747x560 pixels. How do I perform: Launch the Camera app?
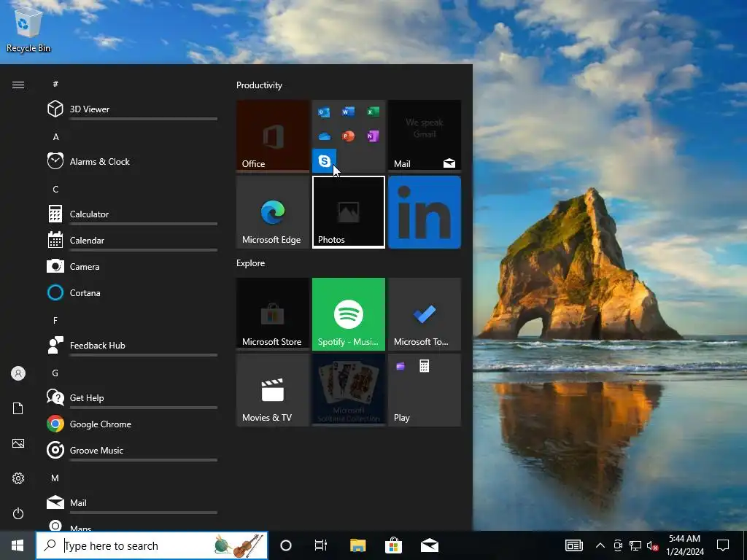pyautogui.click(x=132, y=266)
